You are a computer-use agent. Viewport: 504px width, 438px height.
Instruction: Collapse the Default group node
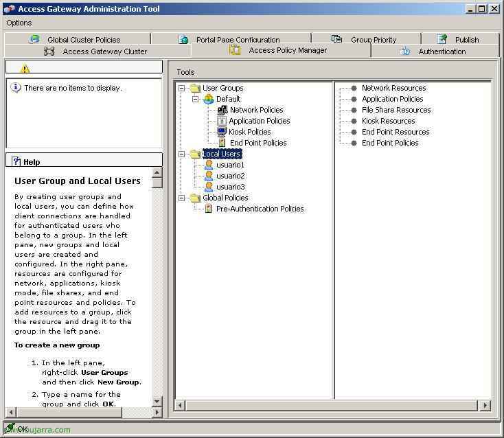(x=195, y=99)
